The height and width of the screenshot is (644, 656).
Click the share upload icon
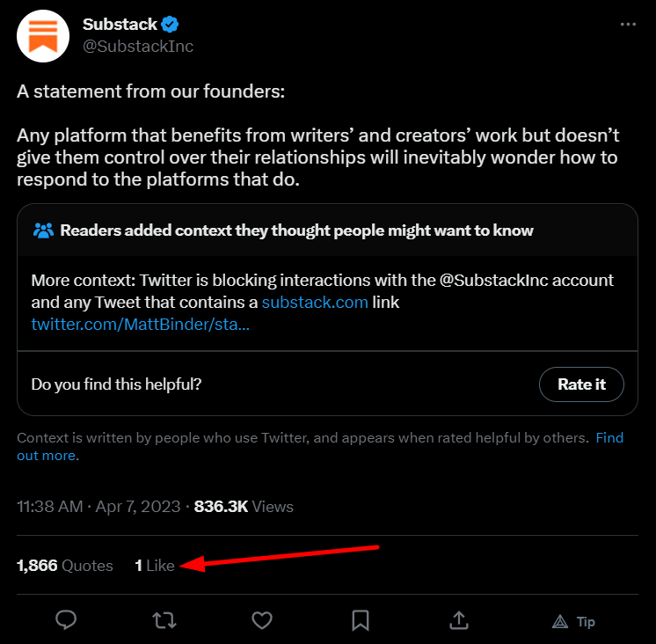(458, 620)
